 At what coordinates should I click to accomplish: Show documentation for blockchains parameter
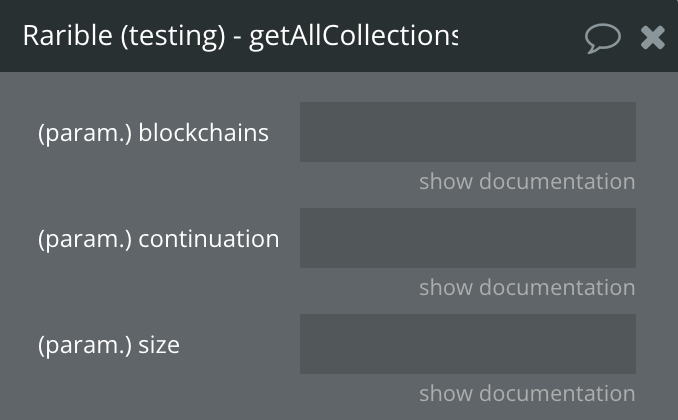coord(527,181)
